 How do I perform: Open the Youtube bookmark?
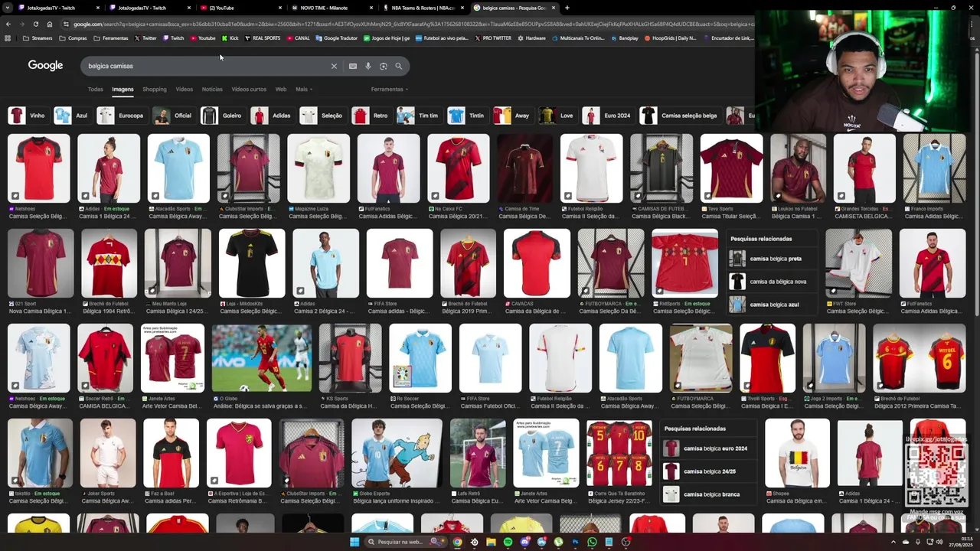(x=203, y=37)
